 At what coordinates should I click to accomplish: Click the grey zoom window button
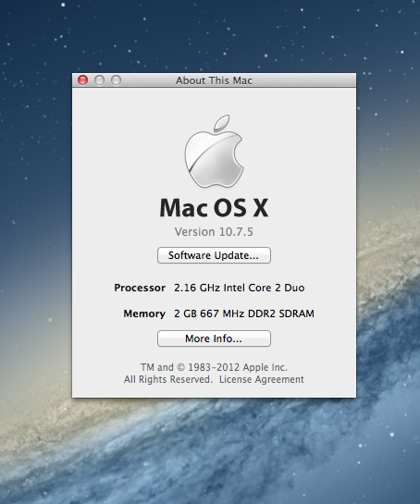[x=116, y=80]
